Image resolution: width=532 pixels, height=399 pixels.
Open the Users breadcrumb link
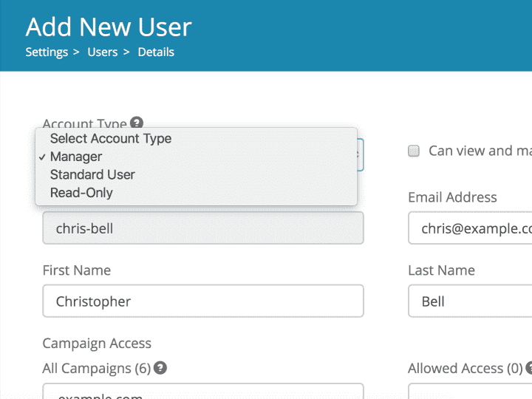pos(103,52)
